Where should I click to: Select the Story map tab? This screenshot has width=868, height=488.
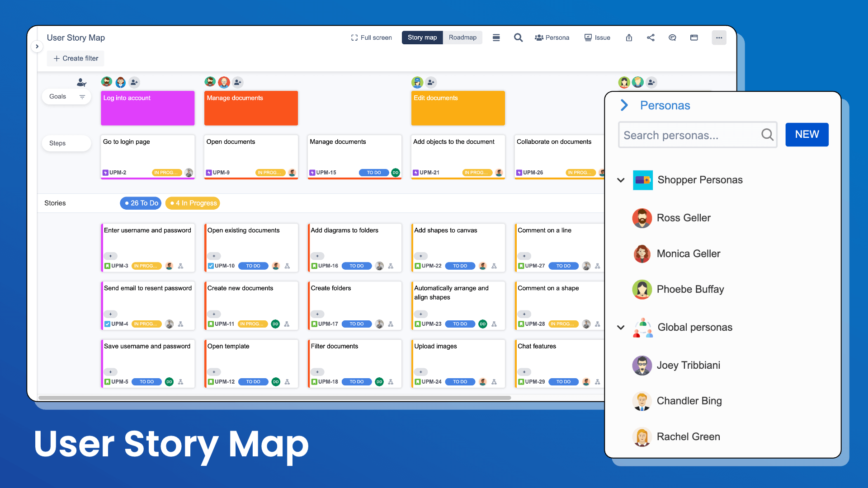[422, 38]
